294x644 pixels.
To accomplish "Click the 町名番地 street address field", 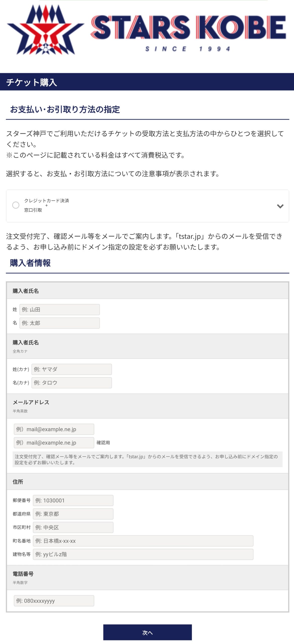I will coord(143,540).
